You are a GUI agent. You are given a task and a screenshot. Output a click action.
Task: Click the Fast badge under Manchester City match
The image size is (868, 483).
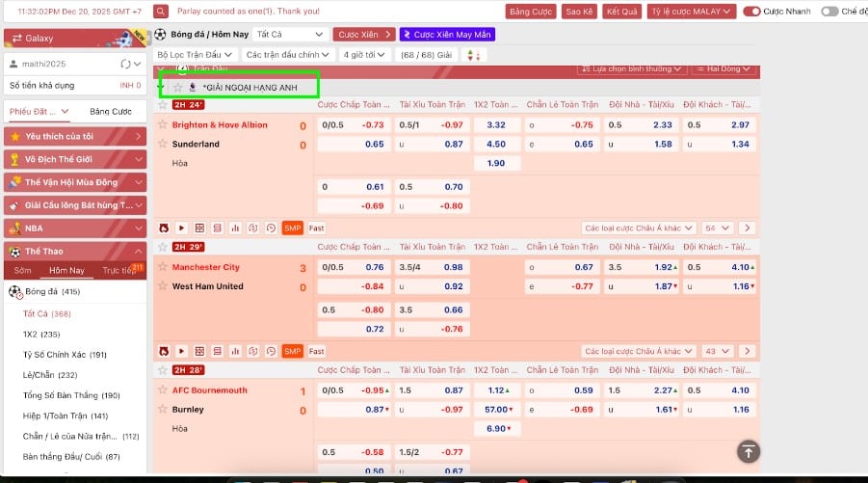coord(317,351)
